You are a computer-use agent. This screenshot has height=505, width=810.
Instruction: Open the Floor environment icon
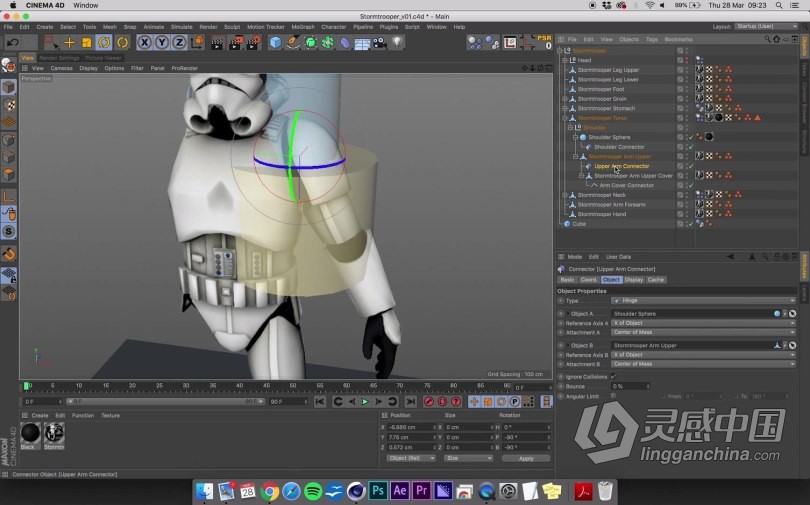pos(362,43)
